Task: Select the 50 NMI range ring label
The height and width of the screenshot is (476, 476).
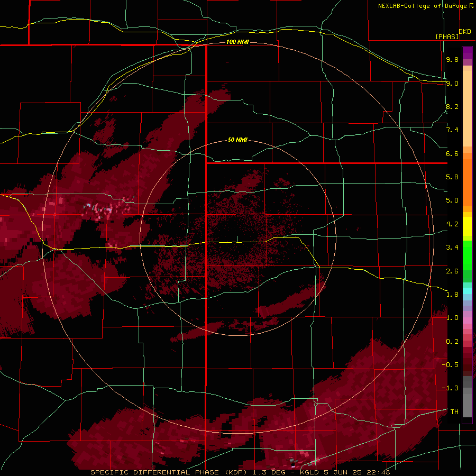Action: tap(237, 140)
